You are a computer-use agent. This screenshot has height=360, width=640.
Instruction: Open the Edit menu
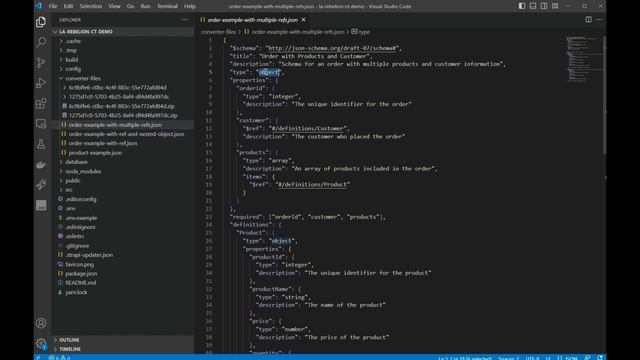pos(68,6)
